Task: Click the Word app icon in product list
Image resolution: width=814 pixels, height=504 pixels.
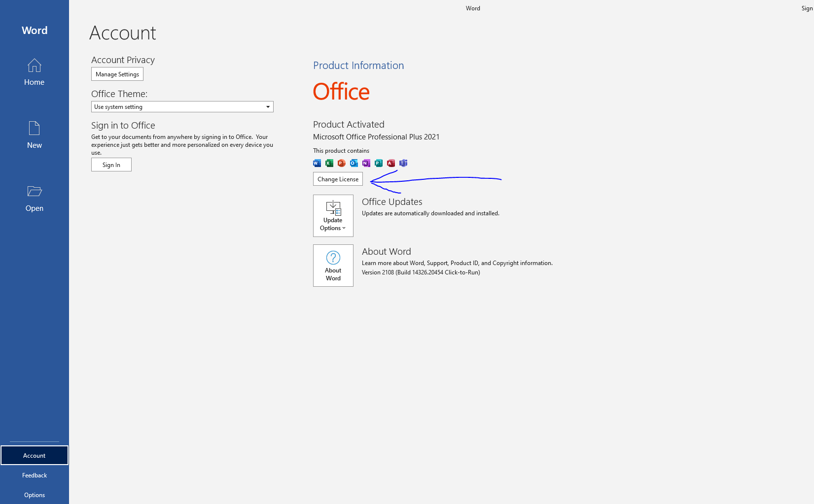Action: coord(317,163)
